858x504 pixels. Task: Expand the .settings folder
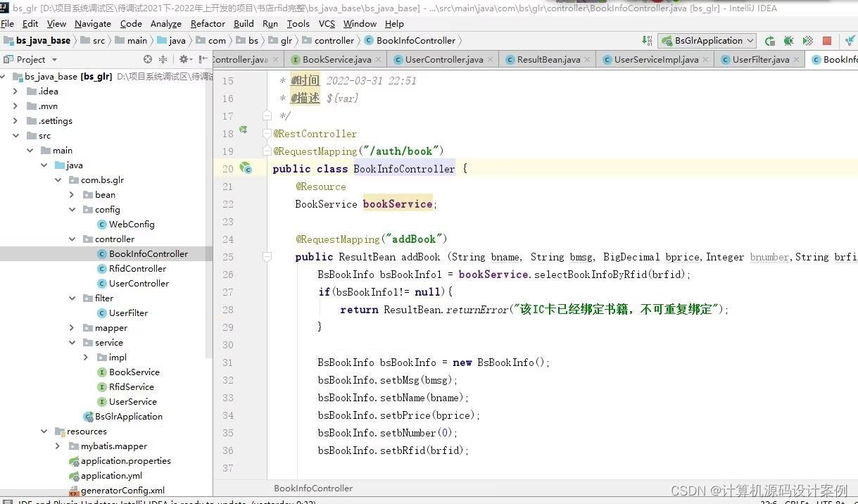[15, 121]
